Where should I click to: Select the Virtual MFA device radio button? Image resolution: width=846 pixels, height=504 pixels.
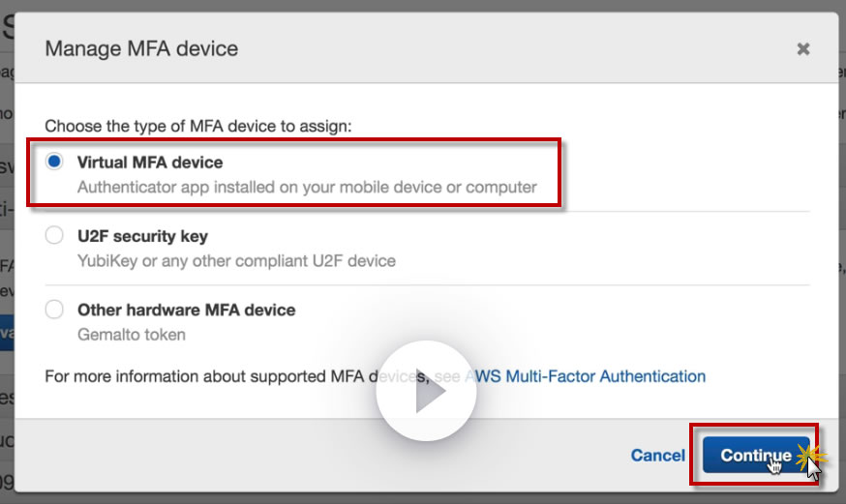coord(55,163)
